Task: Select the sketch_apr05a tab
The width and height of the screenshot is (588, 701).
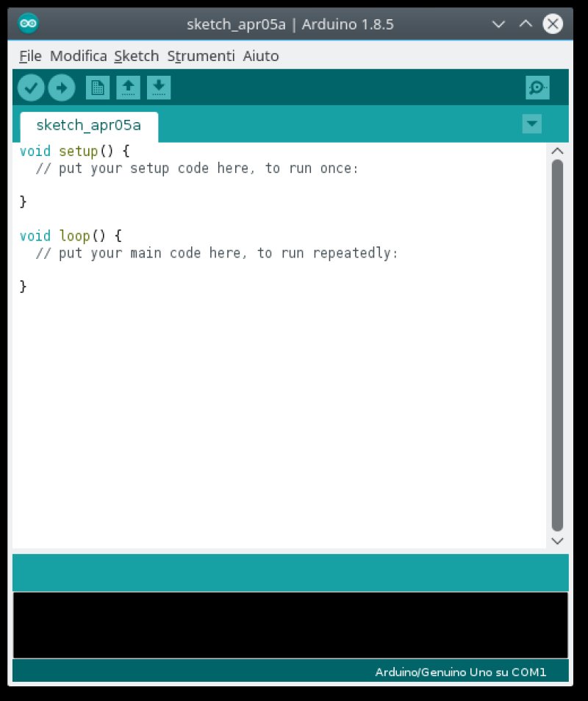Action: (x=89, y=126)
